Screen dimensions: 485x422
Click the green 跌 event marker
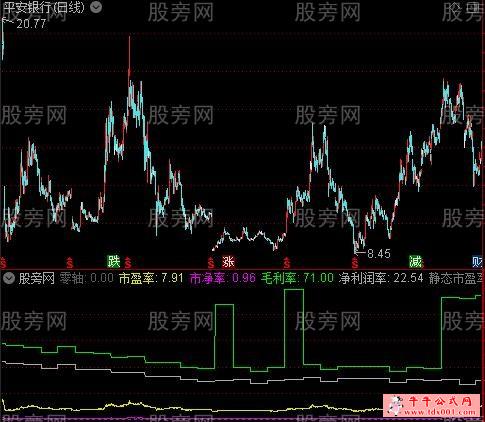(x=114, y=262)
